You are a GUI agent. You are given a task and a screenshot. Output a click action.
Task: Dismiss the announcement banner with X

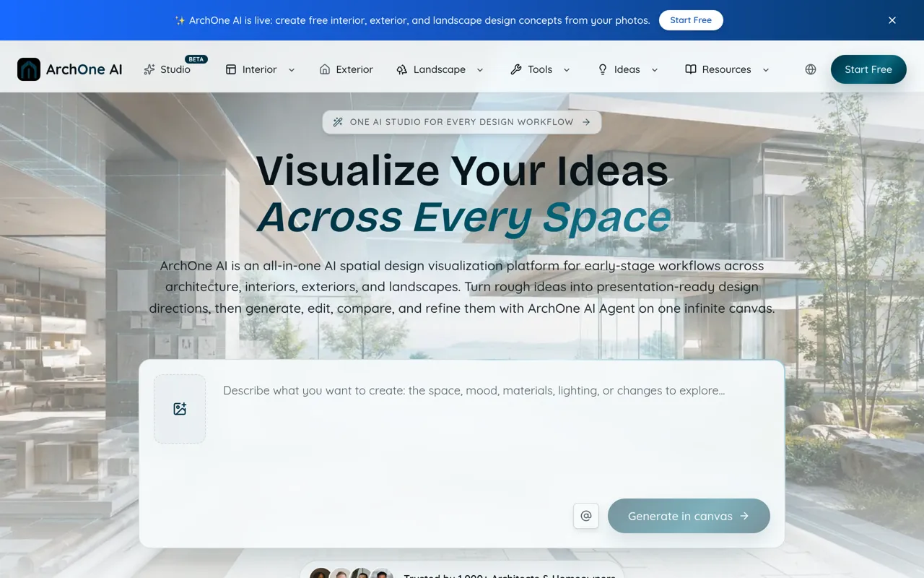[x=892, y=20]
